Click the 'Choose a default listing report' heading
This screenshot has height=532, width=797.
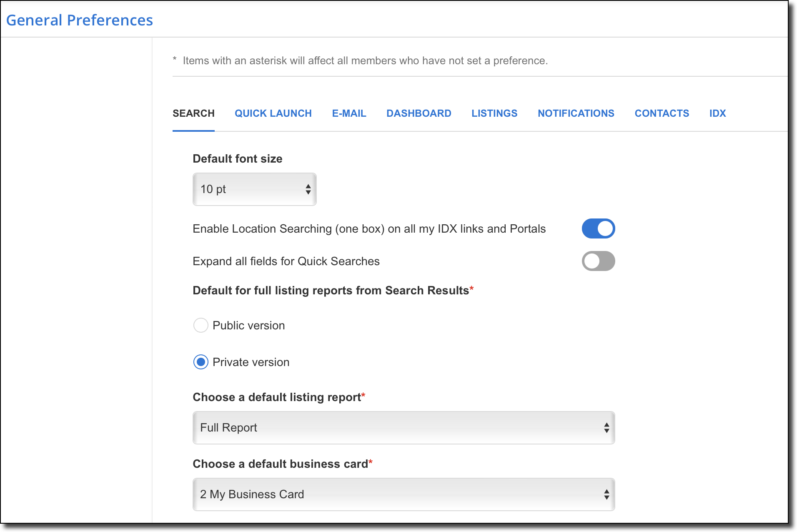point(277,397)
